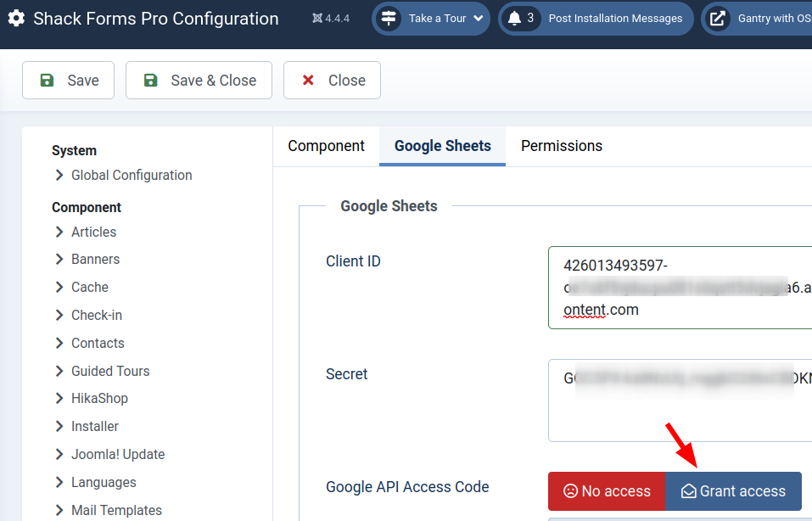Image resolution: width=812 pixels, height=521 pixels.
Task: Click the Component heading in the sidebar
Action: tap(87, 207)
